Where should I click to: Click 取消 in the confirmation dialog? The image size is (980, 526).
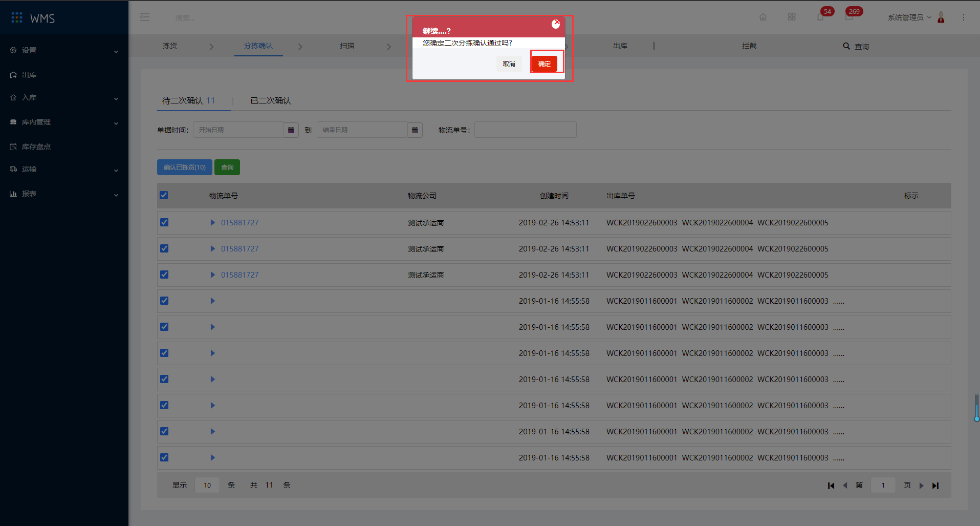click(509, 64)
